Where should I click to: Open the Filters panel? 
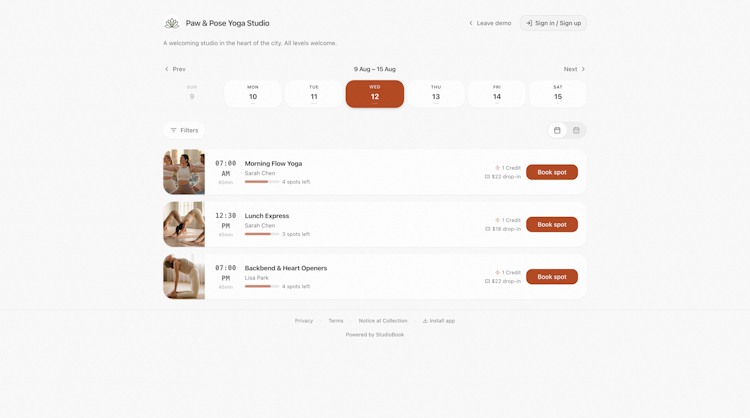[184, 130]
